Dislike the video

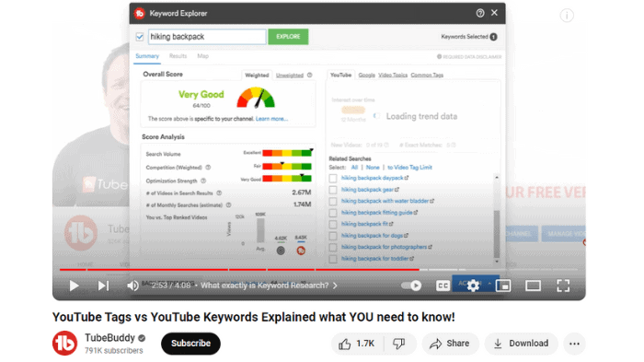(399, 344)
